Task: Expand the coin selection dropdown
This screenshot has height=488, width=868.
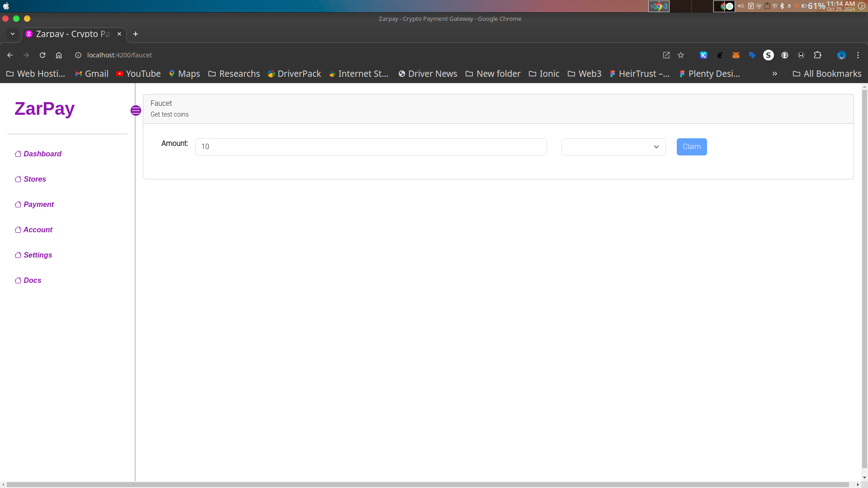Action: pyautogui.click(x=613, y=147)
